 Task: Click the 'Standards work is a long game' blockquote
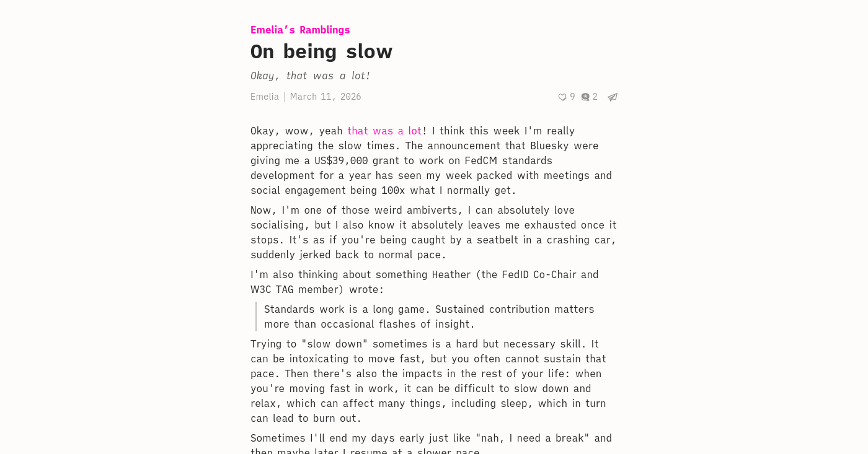click(429, 316)
